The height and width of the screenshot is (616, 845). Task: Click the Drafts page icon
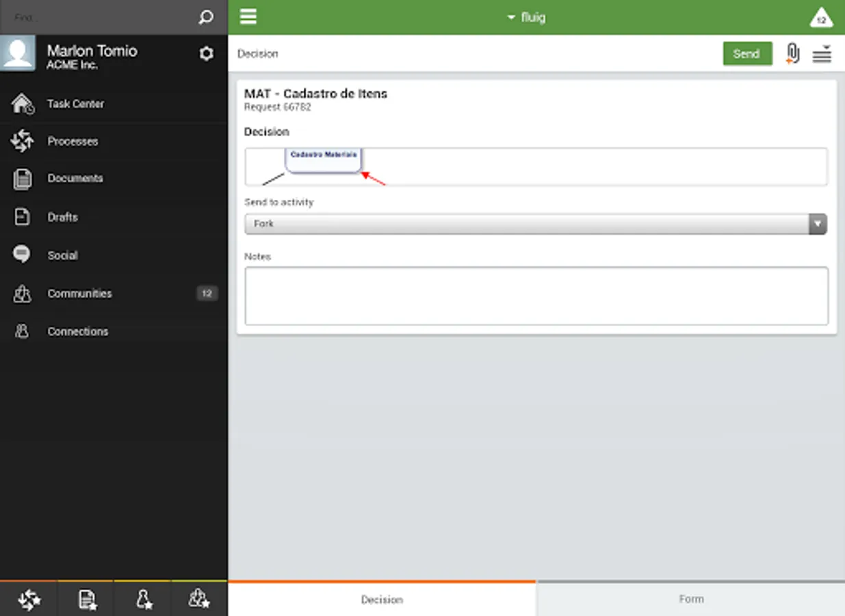pyautogui.click(x=22, y=217)
